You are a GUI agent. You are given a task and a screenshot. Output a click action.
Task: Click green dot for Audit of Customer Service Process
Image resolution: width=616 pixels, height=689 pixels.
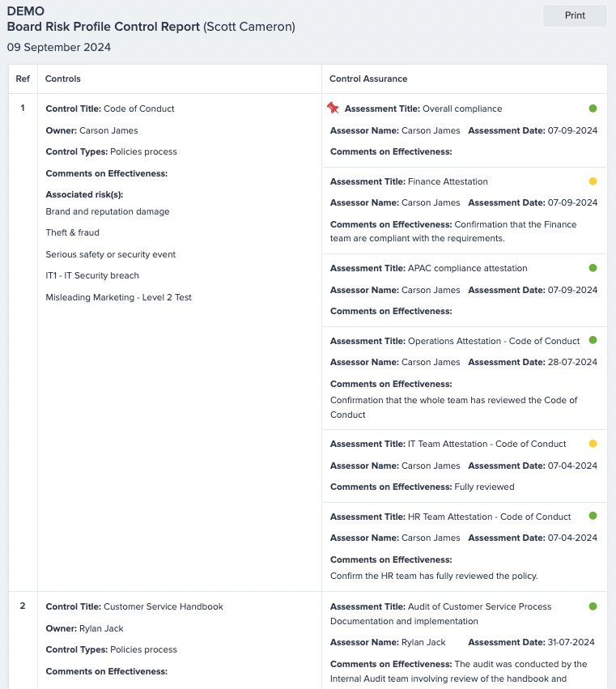pos(593,606)
